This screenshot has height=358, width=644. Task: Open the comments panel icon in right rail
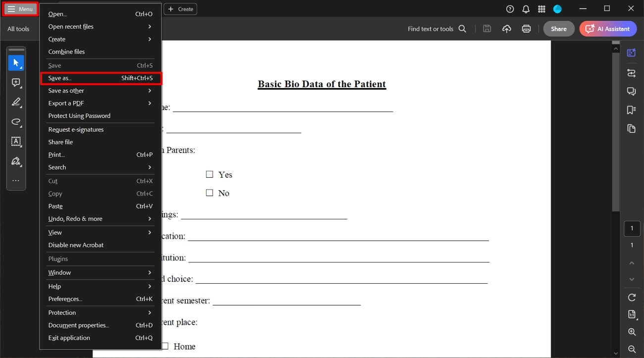click(631, 91)
